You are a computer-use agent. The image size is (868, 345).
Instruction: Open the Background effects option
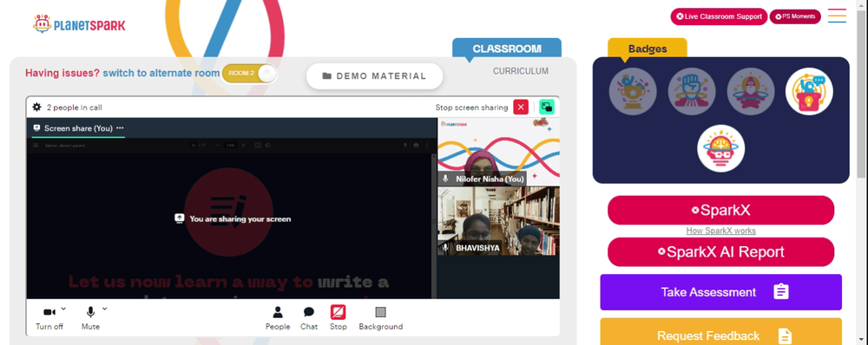point(380,318)
